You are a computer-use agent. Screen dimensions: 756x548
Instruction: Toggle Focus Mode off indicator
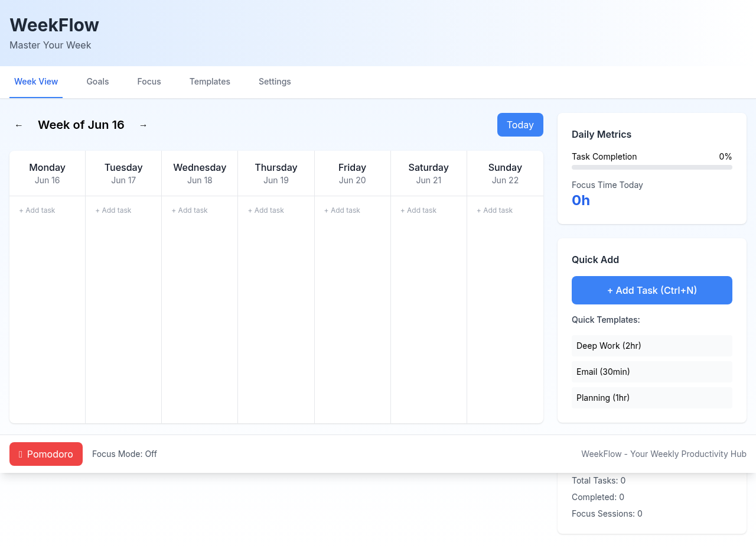pos(124,454)
